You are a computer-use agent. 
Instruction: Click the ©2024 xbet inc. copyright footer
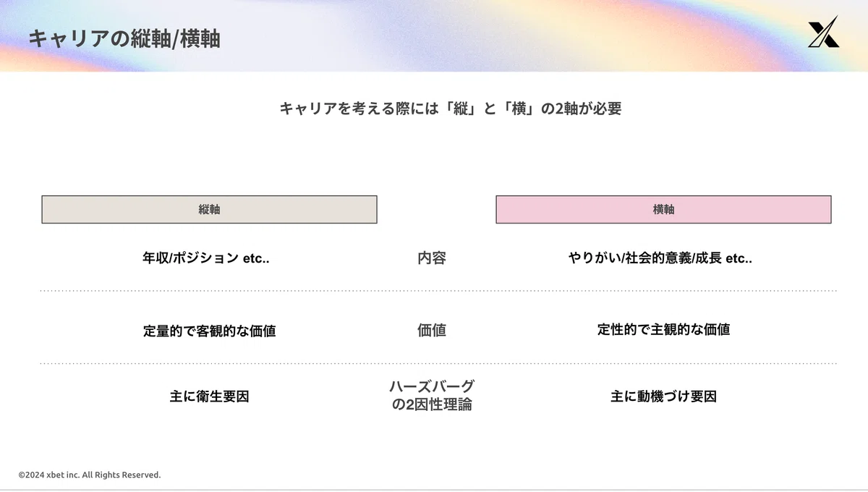pos(90,475)
